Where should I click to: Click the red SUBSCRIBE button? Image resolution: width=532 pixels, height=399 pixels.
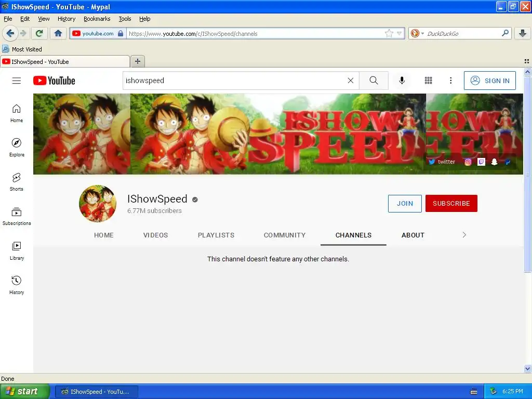[x=451, y=204]
